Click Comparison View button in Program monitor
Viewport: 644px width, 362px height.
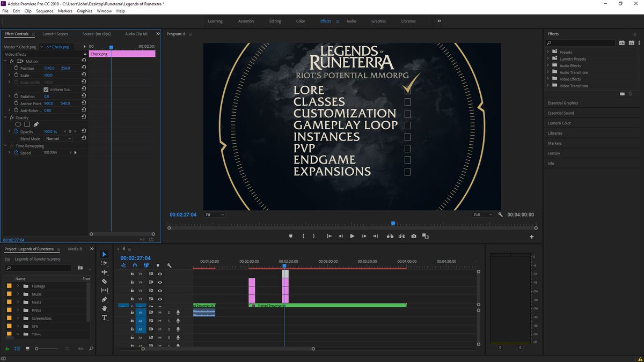click(x=425, y=236)
